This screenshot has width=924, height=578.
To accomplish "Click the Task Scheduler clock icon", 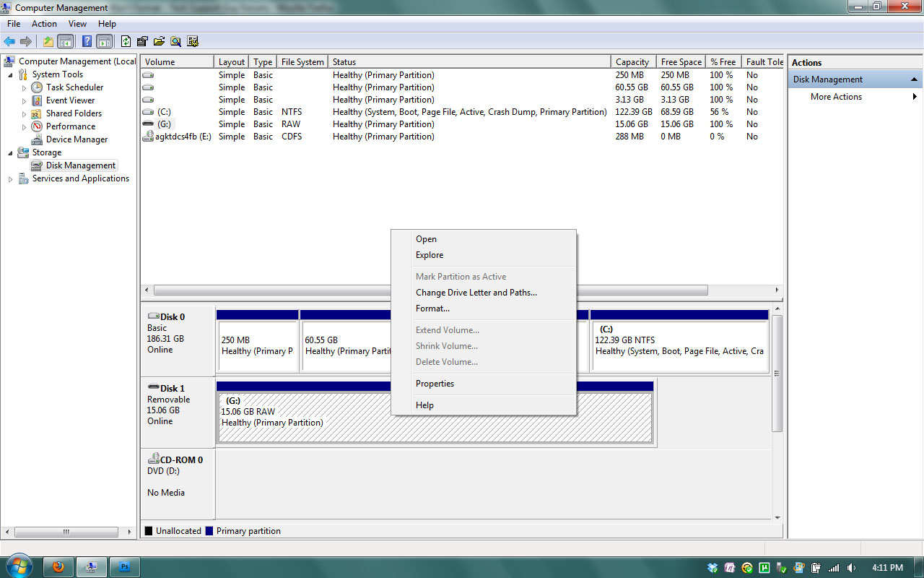I will point(37,87).
